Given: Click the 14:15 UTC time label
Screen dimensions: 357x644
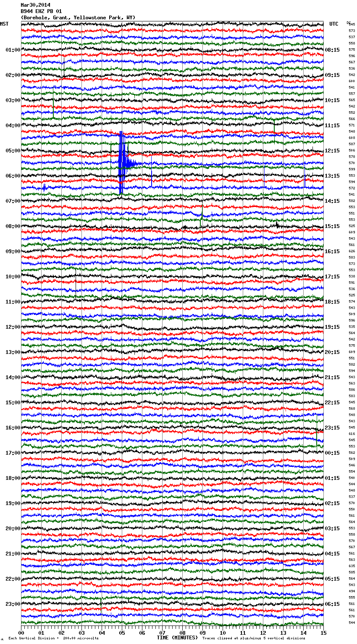Looking at the screenshot, I should (332, 201).
